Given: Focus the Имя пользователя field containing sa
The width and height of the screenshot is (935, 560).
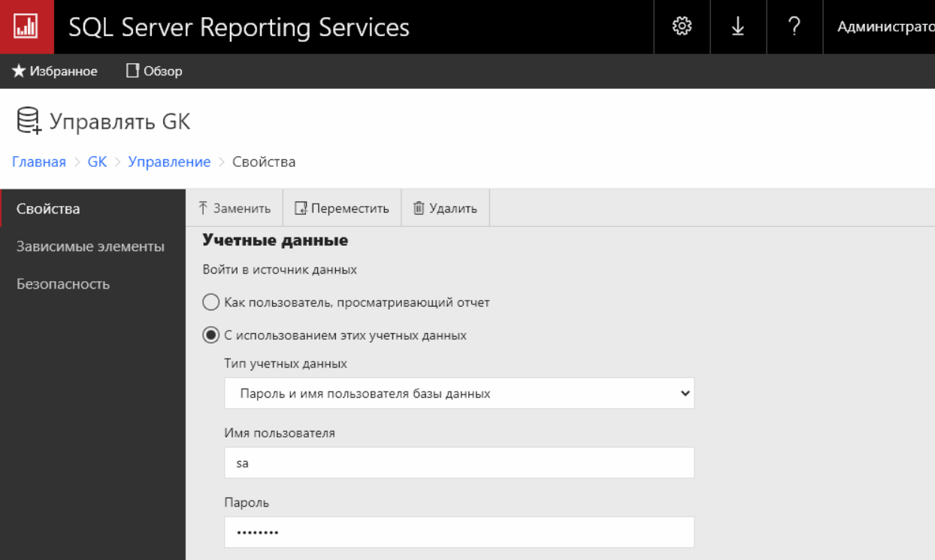Looking at the screenshot, I should pyautogui.click(x=459, y=463).
